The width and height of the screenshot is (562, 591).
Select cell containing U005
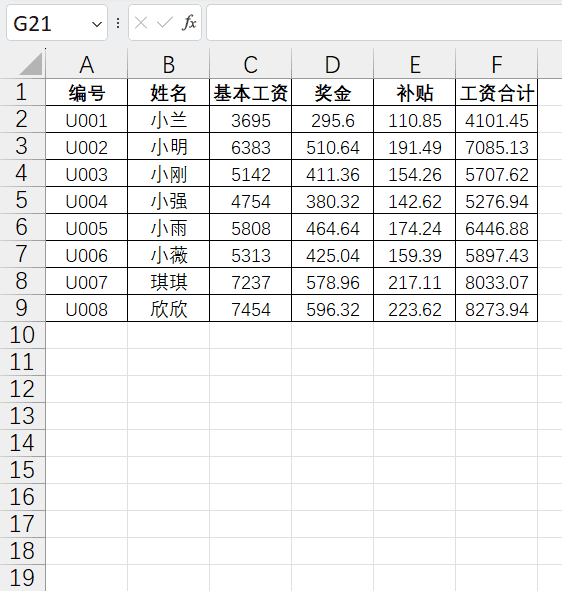pos(86,227)
